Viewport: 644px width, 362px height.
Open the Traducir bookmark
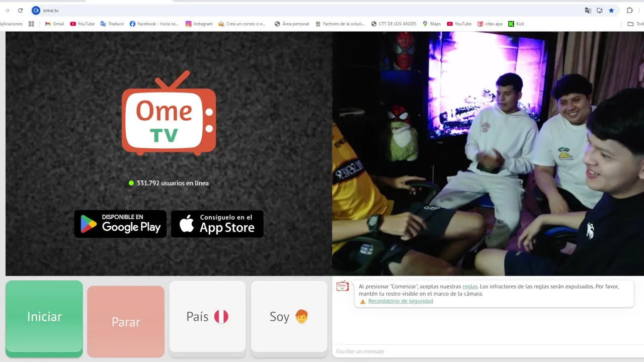point(112,24)
